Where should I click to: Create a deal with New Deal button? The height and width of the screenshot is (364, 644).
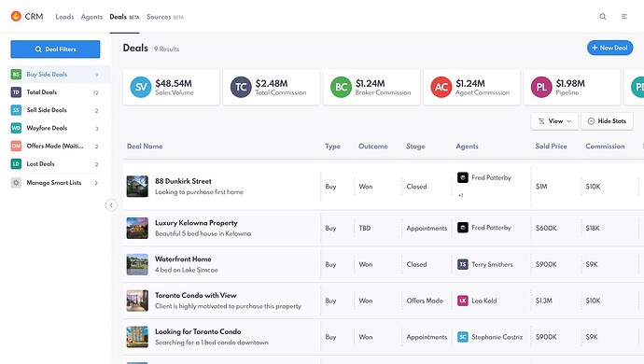click(609, 48)
